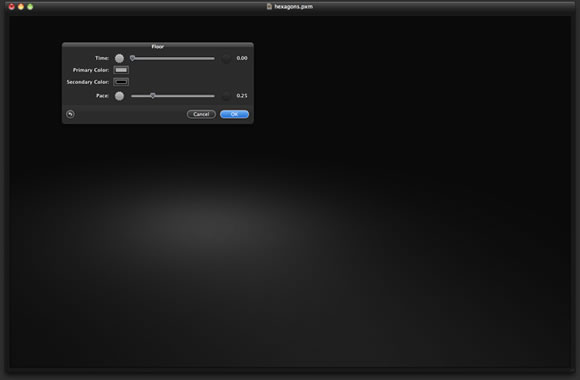Viewport: 580px width, 380px height.
Task: Click the Primary Color label
Action: point(91,70)
